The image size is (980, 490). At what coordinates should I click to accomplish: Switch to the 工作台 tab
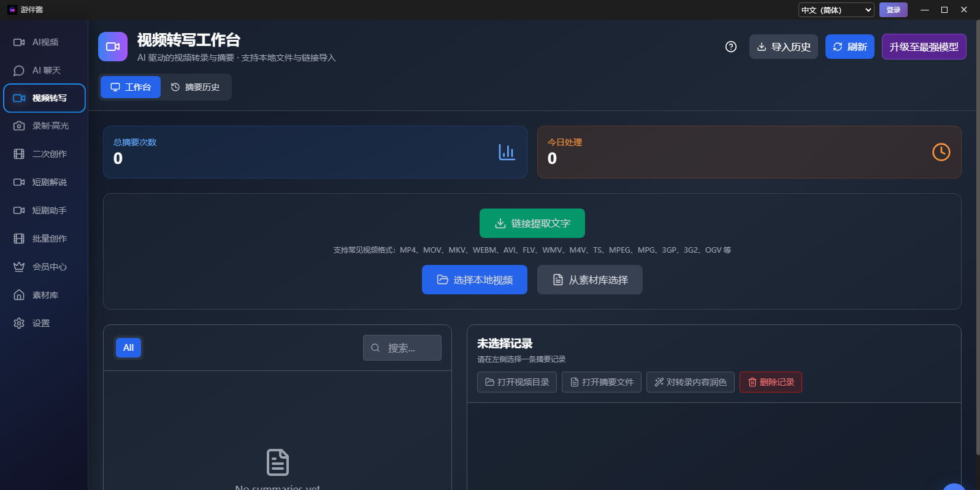tap(131, 87)
